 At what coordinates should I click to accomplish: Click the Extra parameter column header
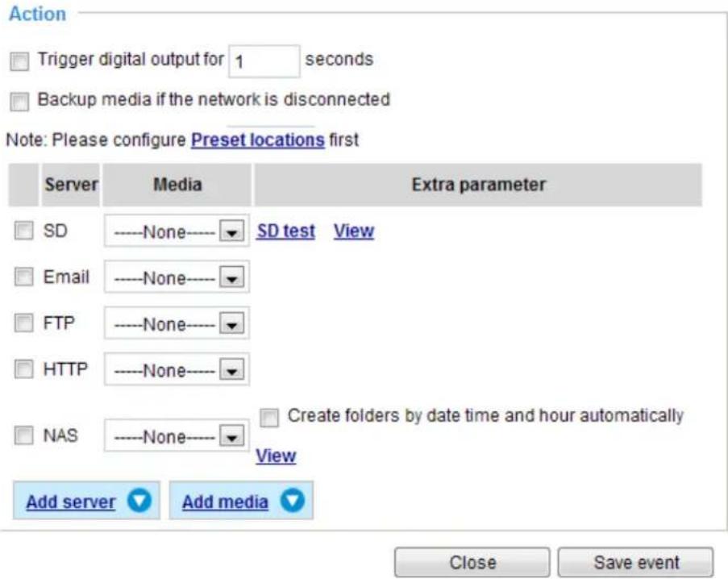point(478,185)
